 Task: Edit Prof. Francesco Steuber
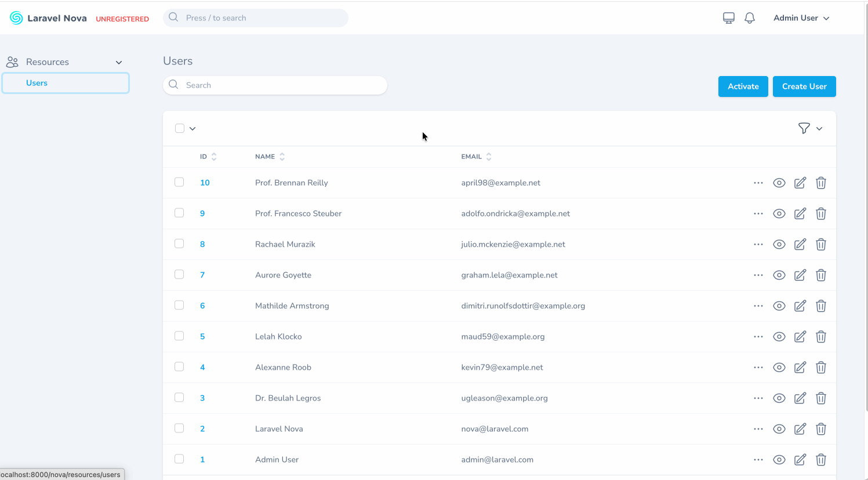[x=800, y=214]
